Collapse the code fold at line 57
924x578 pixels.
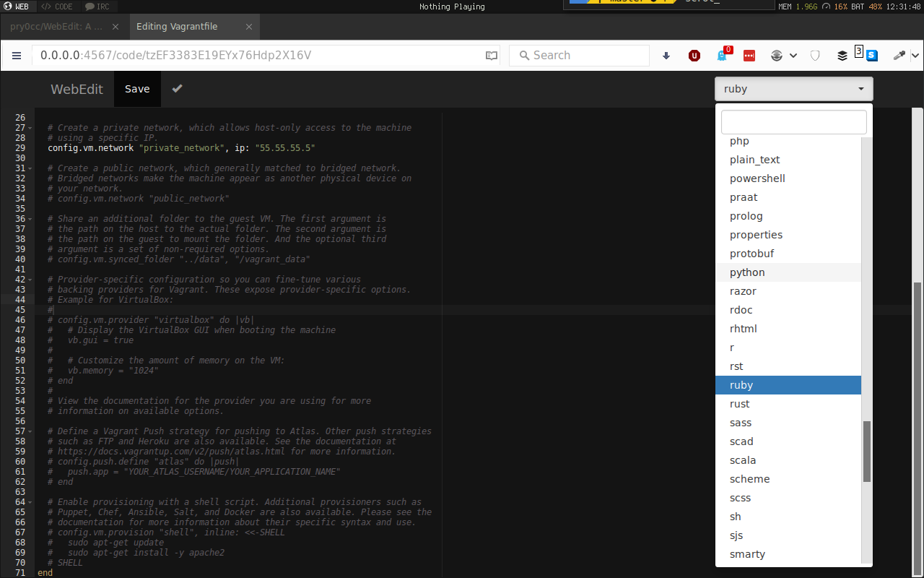coord(30,431)
